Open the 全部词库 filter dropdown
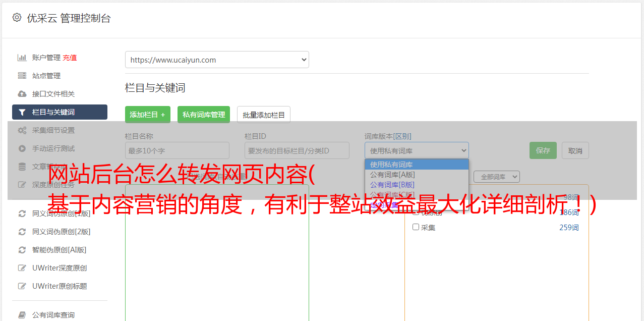The height and width of the screenshot is (321, 644). [497, 177]
